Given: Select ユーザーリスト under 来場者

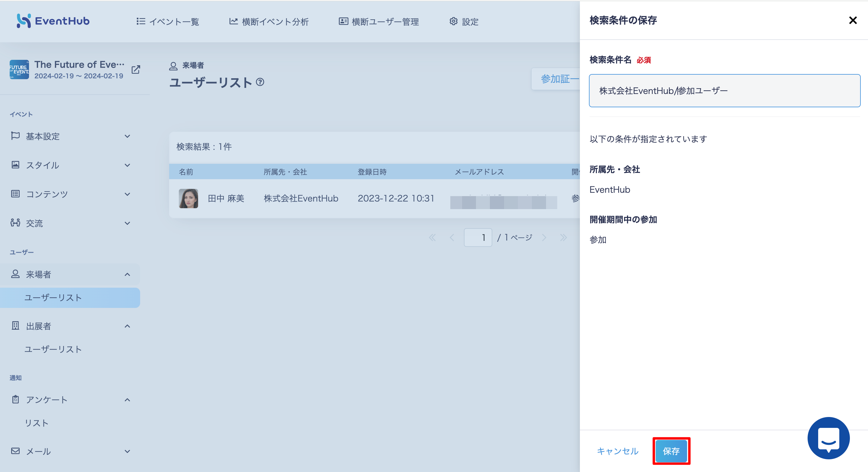Looking at the screenshot, I should (70, 298).
